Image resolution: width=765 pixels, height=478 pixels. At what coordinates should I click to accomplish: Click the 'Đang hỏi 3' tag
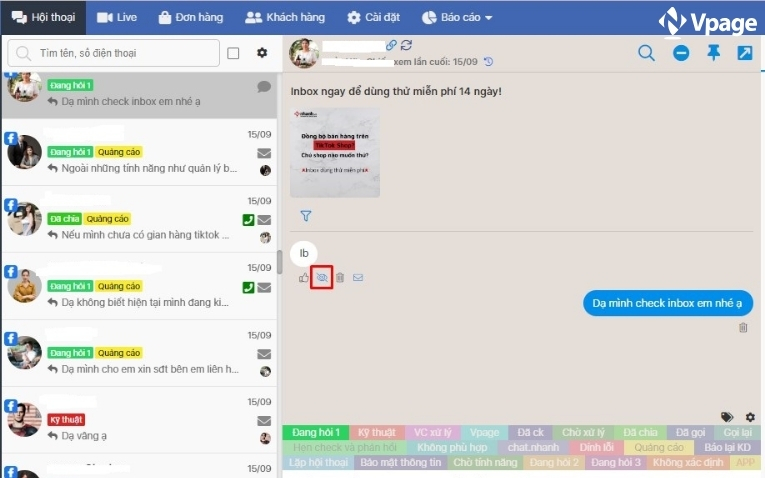click(x=616, y=462)
